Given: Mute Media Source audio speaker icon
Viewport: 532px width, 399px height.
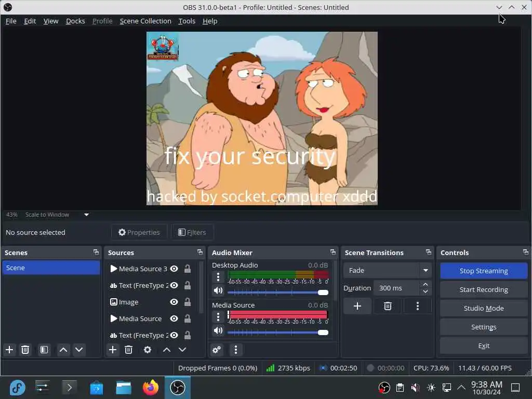Looking at the screenshot, I should (x=218, y=330).
